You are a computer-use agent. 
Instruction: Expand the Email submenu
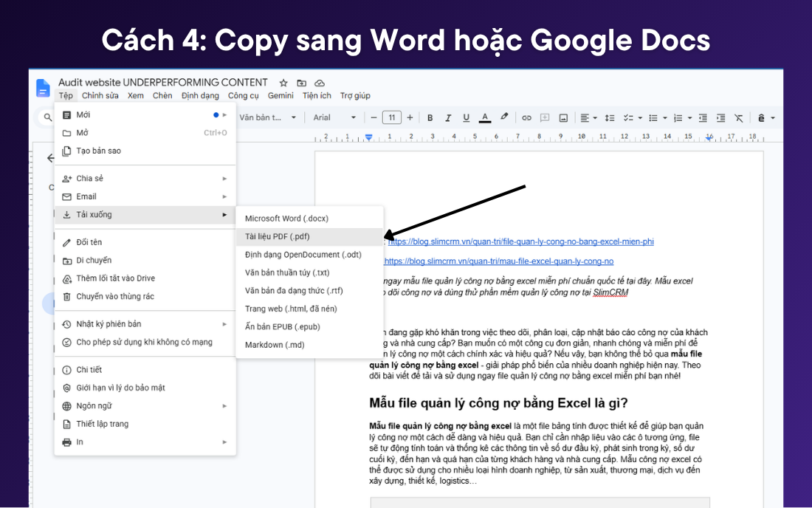tap(145, 196)
